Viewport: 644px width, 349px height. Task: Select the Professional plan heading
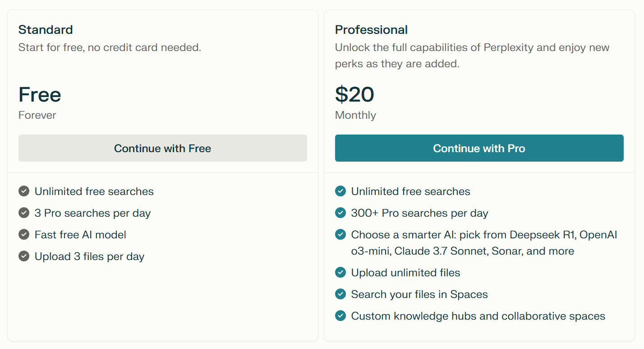pos(371,29)
